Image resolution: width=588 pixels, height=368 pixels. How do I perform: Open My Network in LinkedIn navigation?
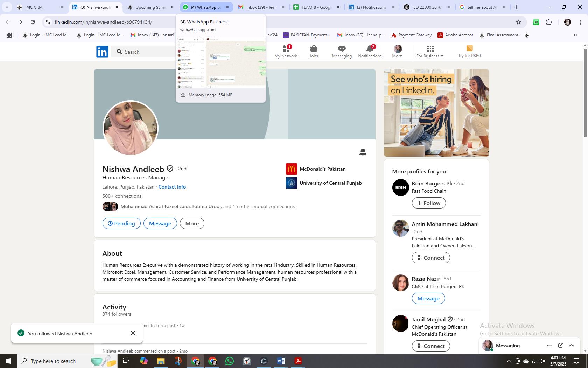286,52
